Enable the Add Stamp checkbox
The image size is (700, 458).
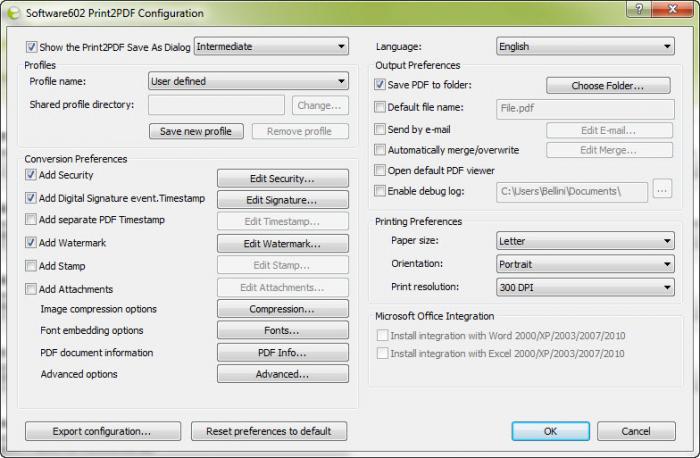[x=30, y=266]
